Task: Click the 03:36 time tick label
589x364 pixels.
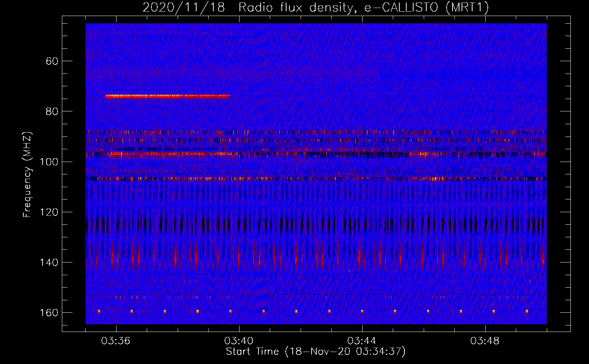Action: 116,341
